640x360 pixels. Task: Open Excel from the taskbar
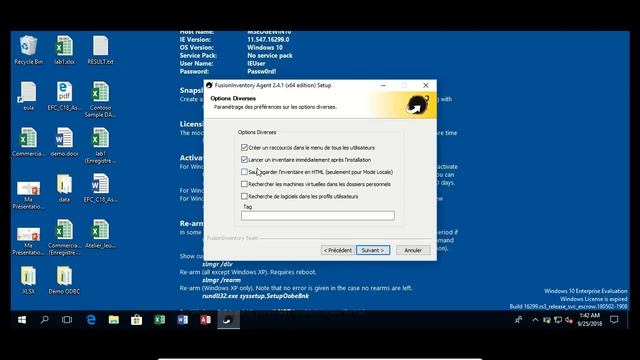(160, 320)
